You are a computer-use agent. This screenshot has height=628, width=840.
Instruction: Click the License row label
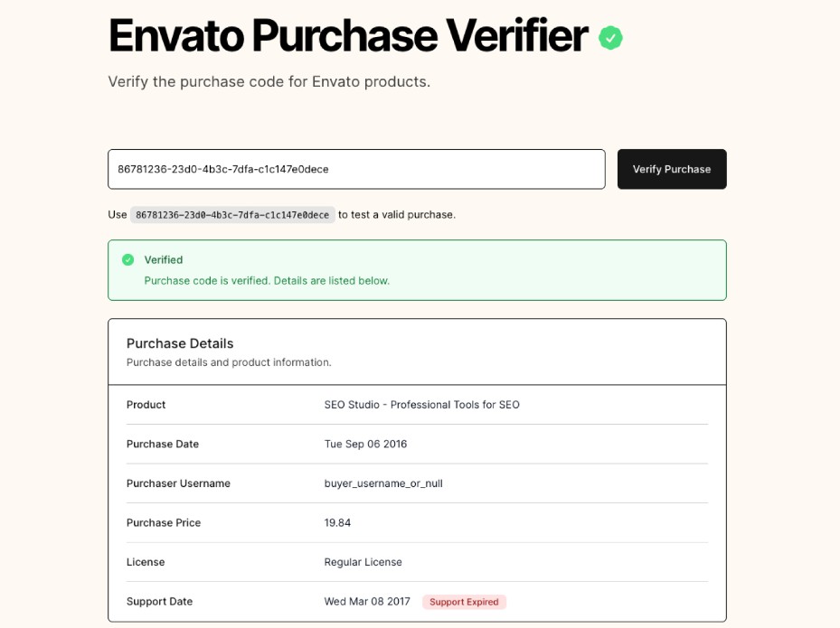(x=146, y=562)
